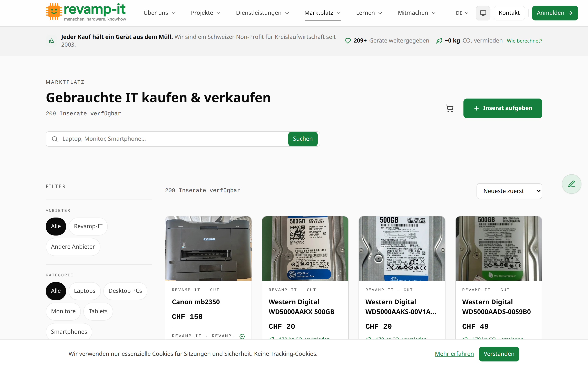Click the recycling icon in the banner
The width and height of the screenshot is (588, 368).
click(x=51, y=41)
